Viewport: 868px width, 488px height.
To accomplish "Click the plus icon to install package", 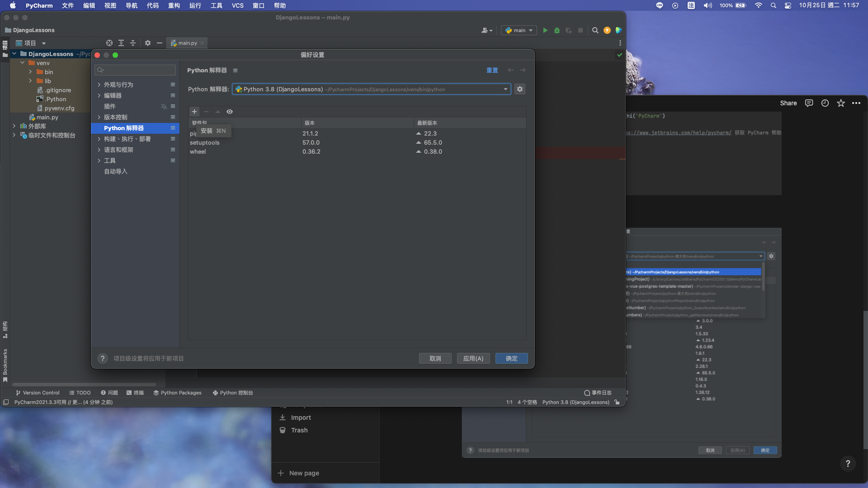I will [194, 112].
